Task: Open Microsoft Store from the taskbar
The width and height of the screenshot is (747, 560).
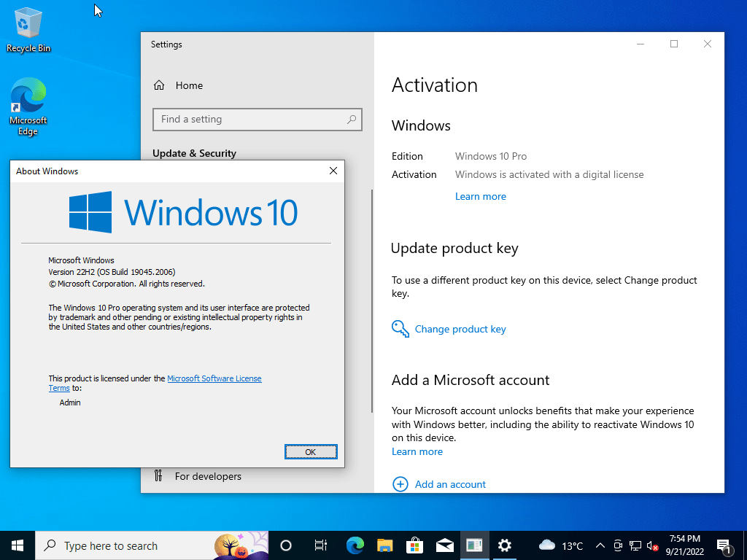Action: point(415,545)
